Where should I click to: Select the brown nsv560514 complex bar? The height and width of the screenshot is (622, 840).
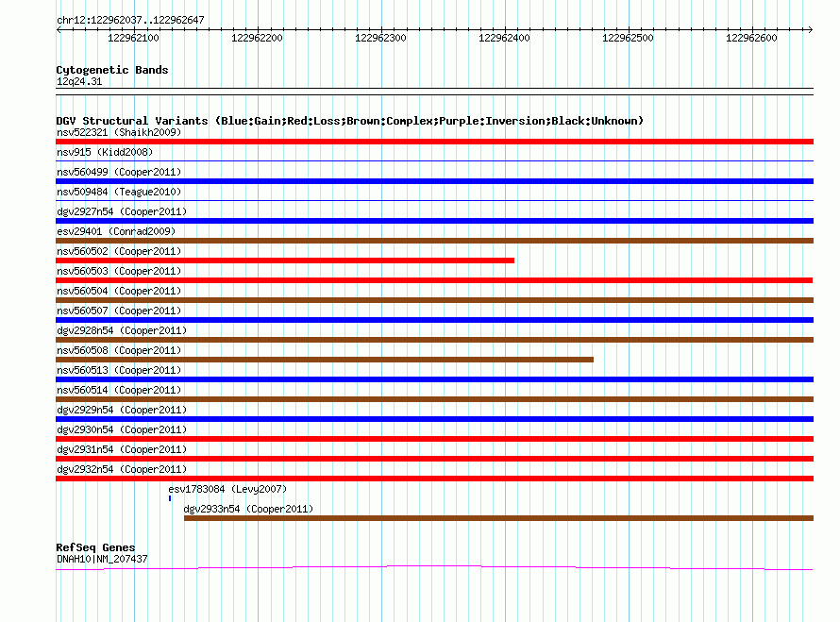[434, 399]
